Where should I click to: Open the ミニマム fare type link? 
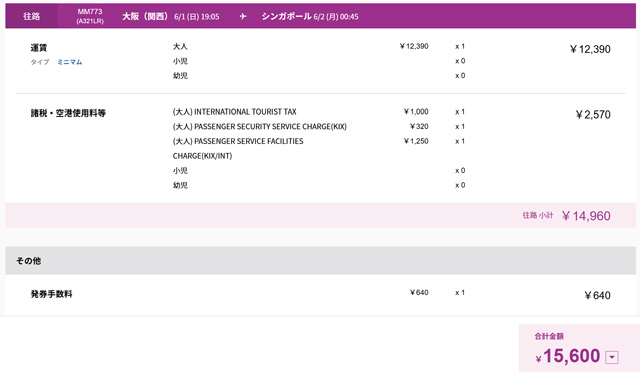69,62
